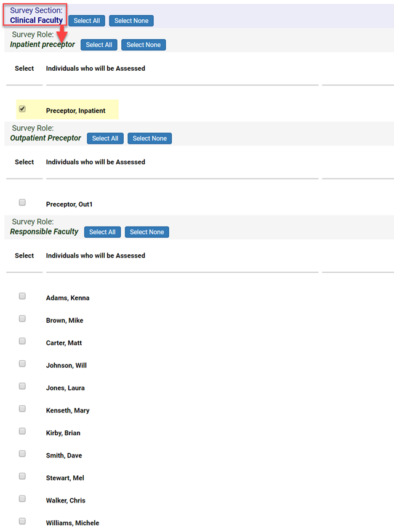
Task: Check the Walker, Chris checkbox
Action: pyautogui.click(x=23, y=499)
